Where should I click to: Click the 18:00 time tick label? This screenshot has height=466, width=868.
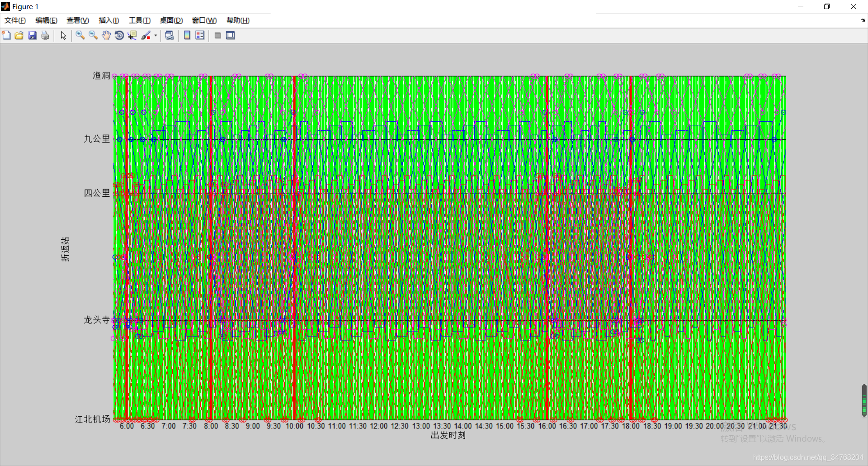(631, 426)
